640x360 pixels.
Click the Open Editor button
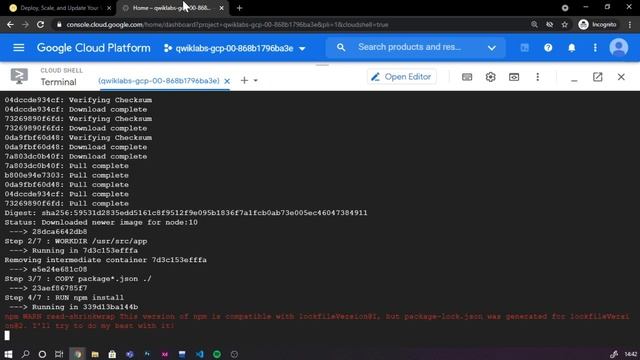click(402, 77)
